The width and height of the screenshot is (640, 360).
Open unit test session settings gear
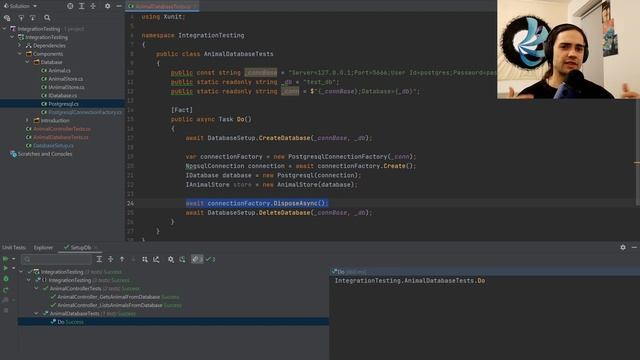(x=171, y=259)
